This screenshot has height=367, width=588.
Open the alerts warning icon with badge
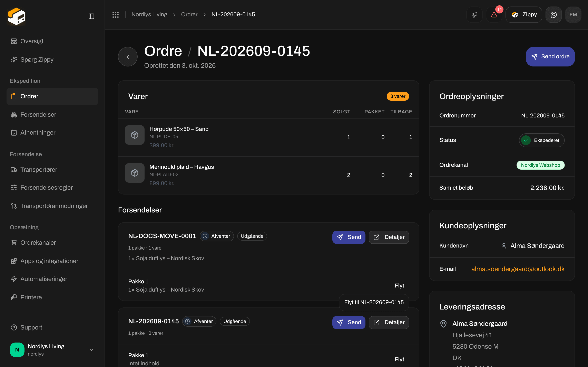pyautogui.click(x=494, y=14)
